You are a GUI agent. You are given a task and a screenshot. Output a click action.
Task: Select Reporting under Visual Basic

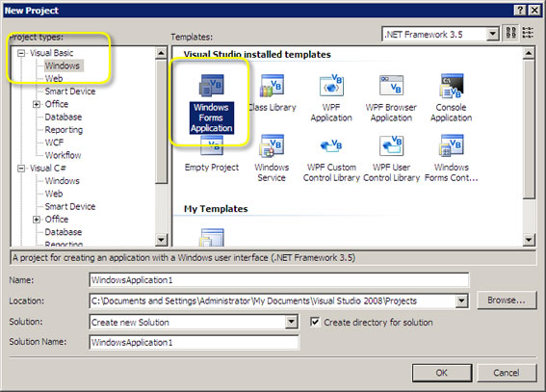(64, 130)
